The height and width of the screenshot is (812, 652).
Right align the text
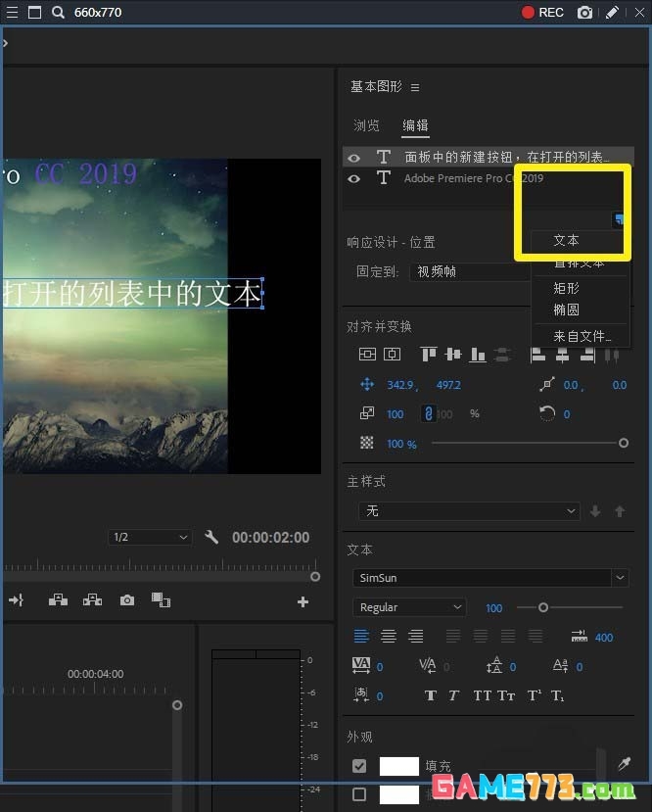(x=415, y=636)
